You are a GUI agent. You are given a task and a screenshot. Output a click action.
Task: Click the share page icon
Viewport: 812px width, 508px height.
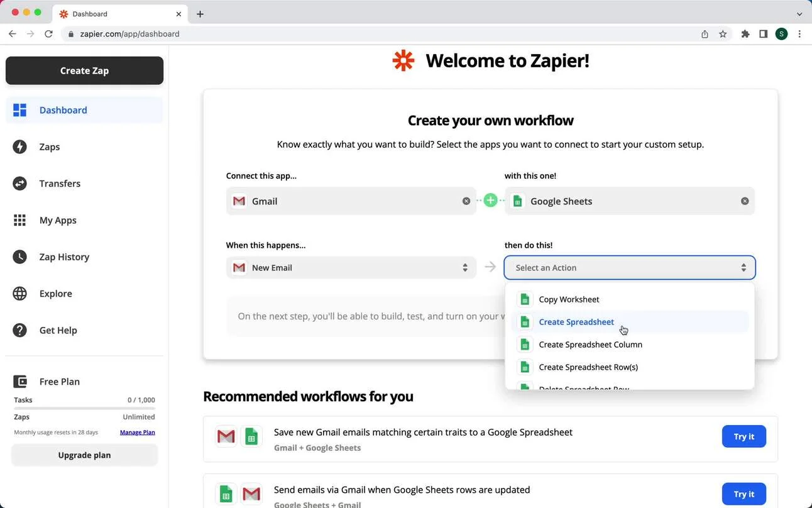(x=705, y=34)
